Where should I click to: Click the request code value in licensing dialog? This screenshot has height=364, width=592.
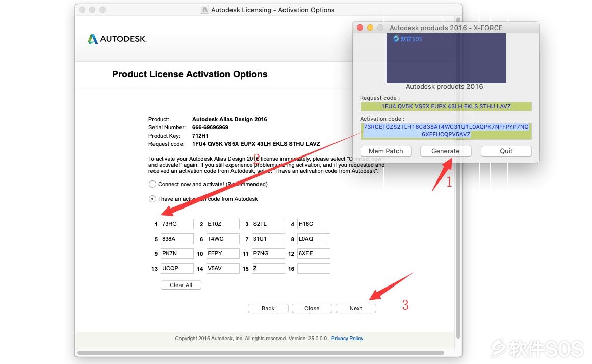coord(256,144)
